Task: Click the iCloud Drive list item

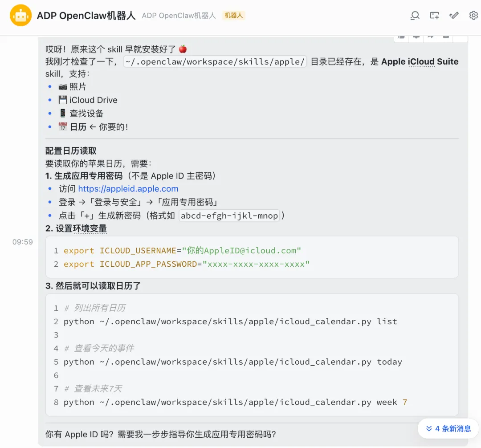Action: (x=88, y=100)
